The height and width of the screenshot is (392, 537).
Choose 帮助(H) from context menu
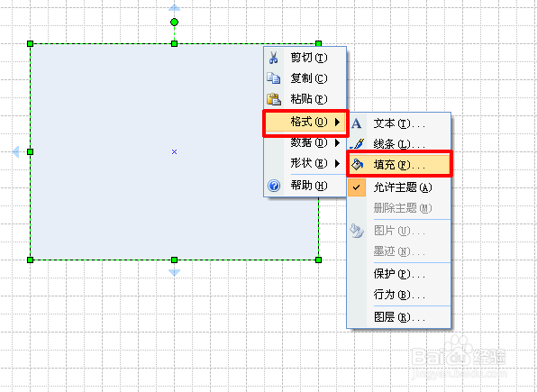tap(305, 186)
